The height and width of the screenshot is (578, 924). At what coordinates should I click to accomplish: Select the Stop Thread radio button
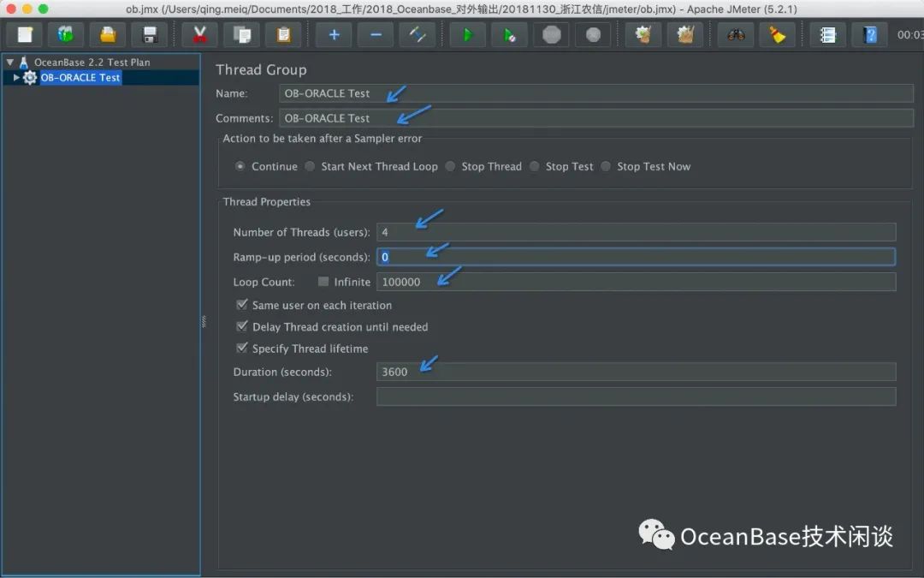pos(450,167)
